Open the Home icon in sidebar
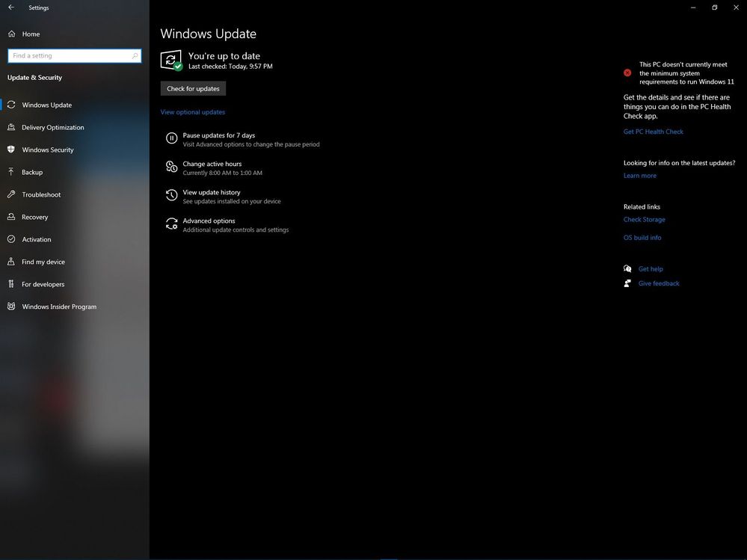Image resolution: width=747 pixels, height=560 pixels. pos(11,34)
